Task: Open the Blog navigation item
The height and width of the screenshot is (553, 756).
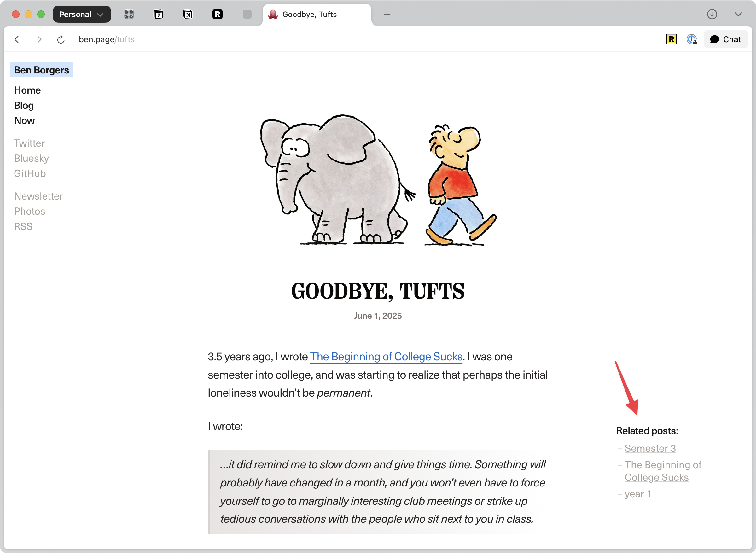Action: (24, 105)
